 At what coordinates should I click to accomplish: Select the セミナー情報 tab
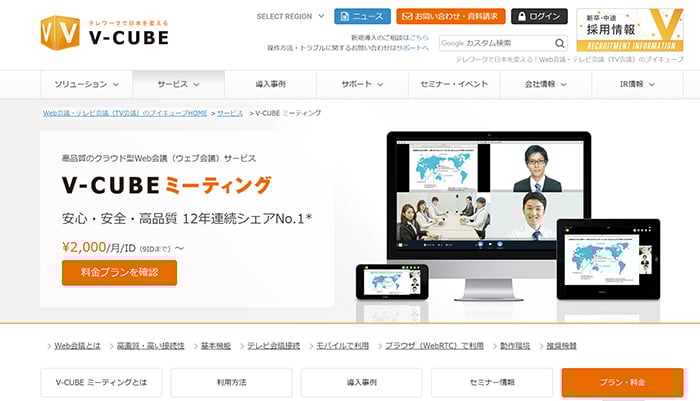492,382
